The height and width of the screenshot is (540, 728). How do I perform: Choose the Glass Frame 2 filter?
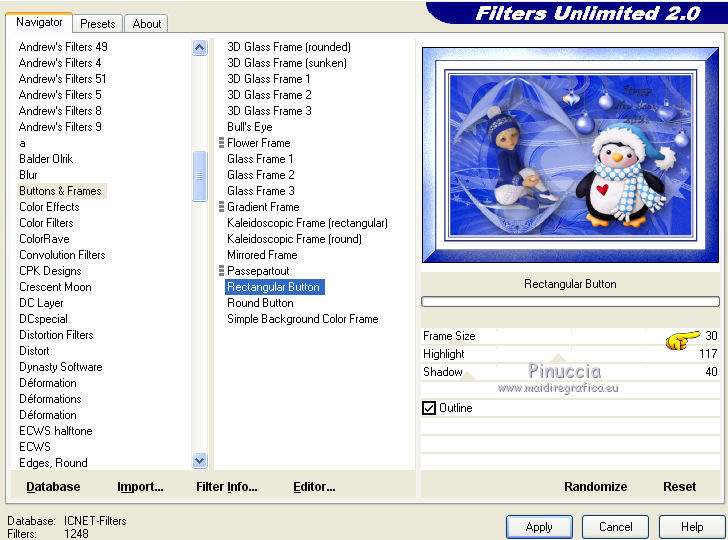261,175
